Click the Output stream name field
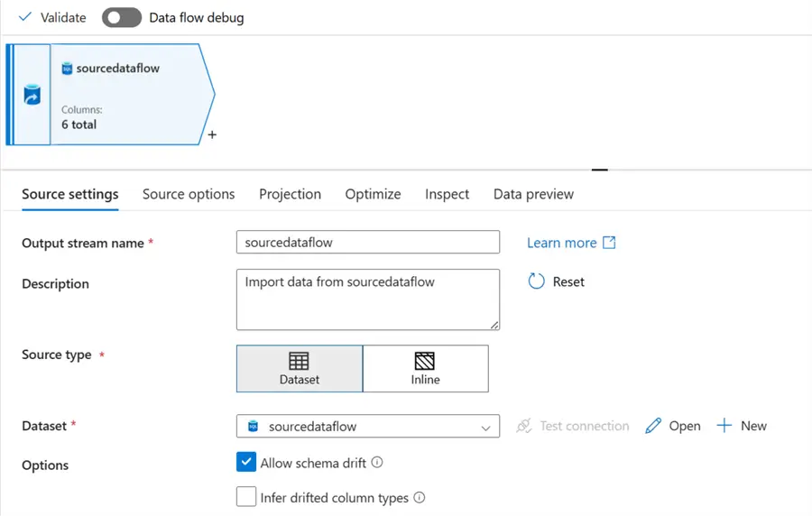Viewport: 812px width, 516px height. (x=368, y=242)
